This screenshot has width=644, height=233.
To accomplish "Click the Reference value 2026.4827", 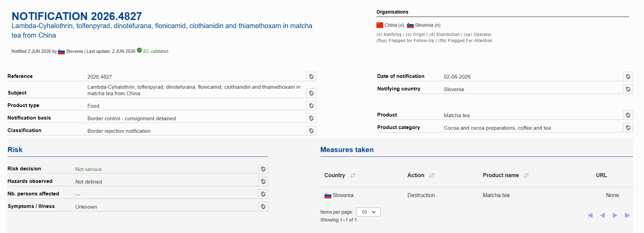I will (x=100, y=77).
